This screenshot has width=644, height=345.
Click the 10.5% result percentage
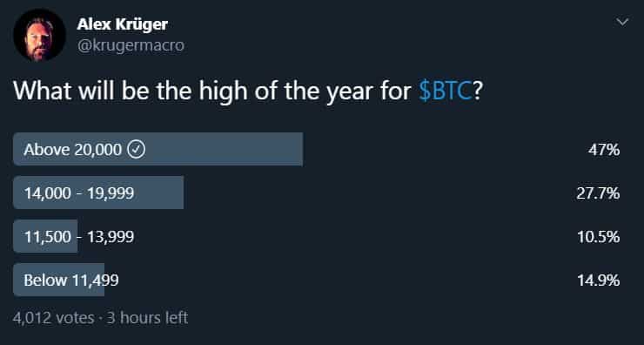(599, 237)
